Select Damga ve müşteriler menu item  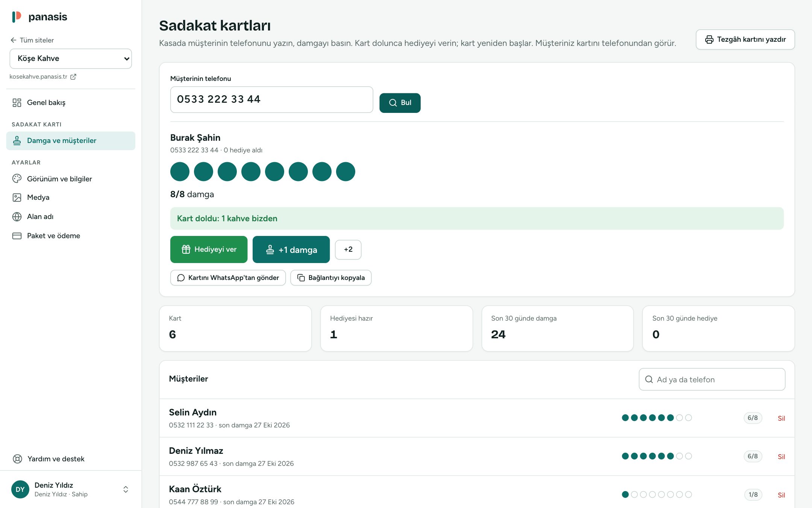(x=71, y=141)
